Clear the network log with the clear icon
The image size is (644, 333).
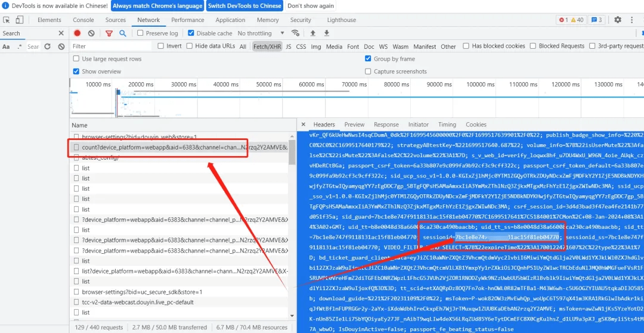click(91, 33)
